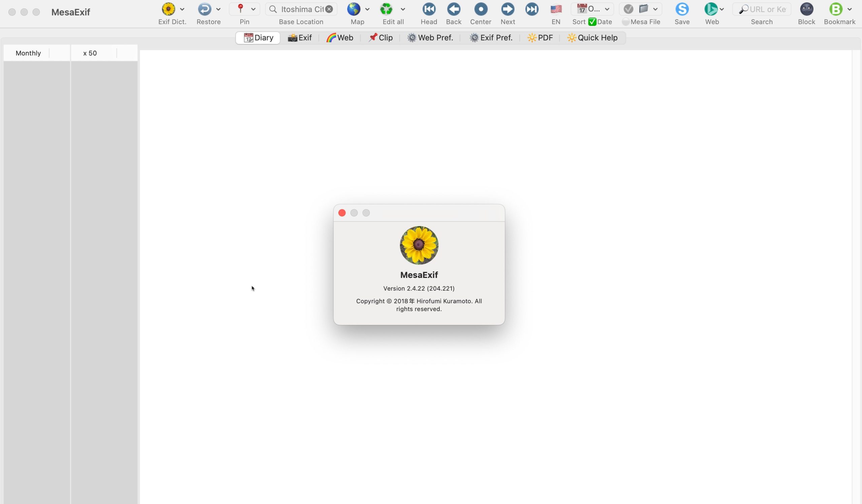The height and width of the screenshot is (504, 862).
Task: Go to Next with the right arrow icon
Action: 508,9
